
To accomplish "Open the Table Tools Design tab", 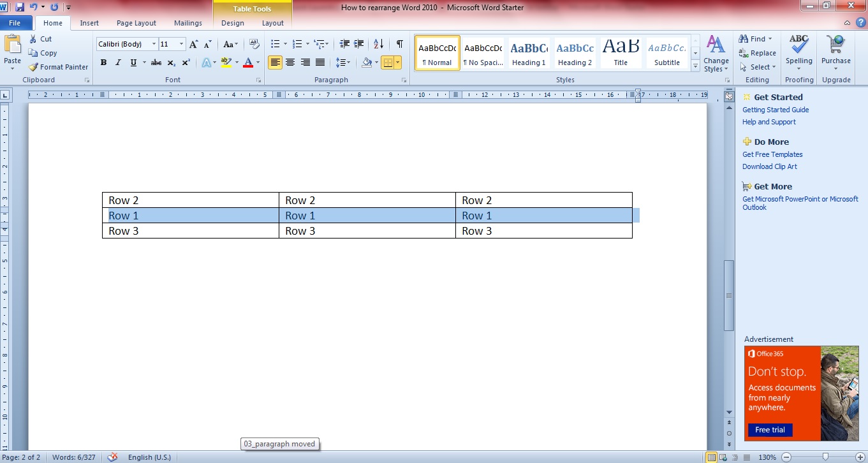I will [x=233, y=23].
